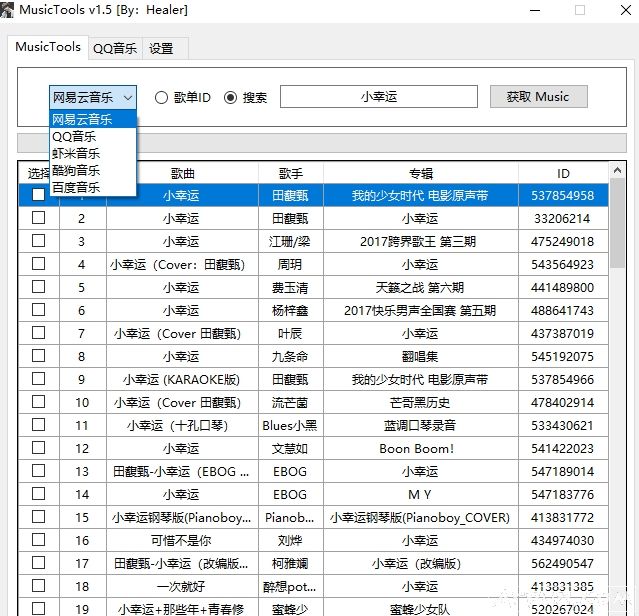Click the 获取 Music button

[538, 97]
